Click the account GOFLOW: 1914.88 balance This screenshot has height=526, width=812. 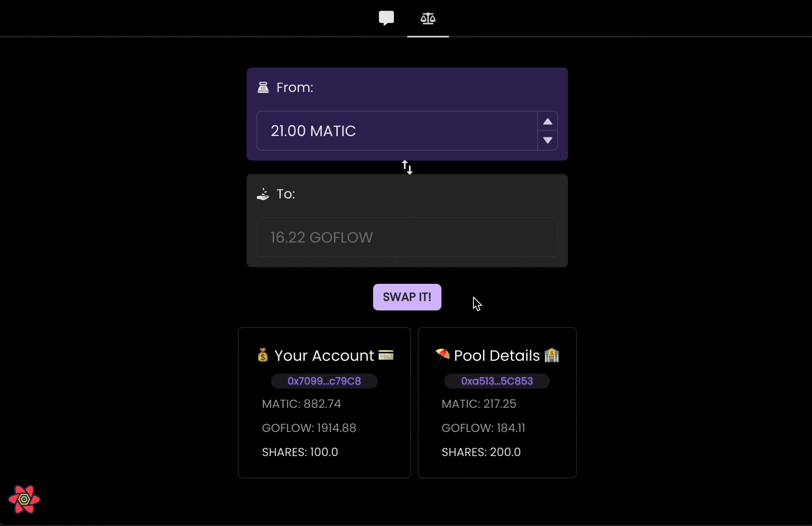309,428
